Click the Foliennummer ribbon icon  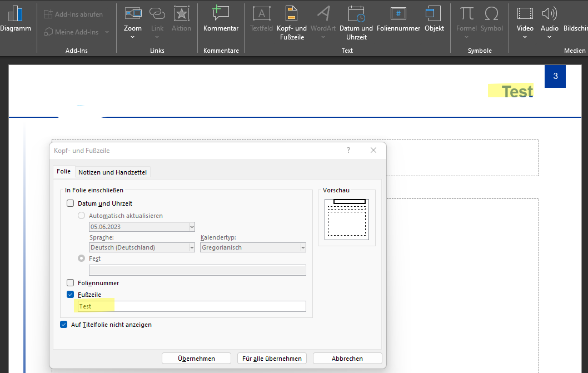(x=398, y=15)
